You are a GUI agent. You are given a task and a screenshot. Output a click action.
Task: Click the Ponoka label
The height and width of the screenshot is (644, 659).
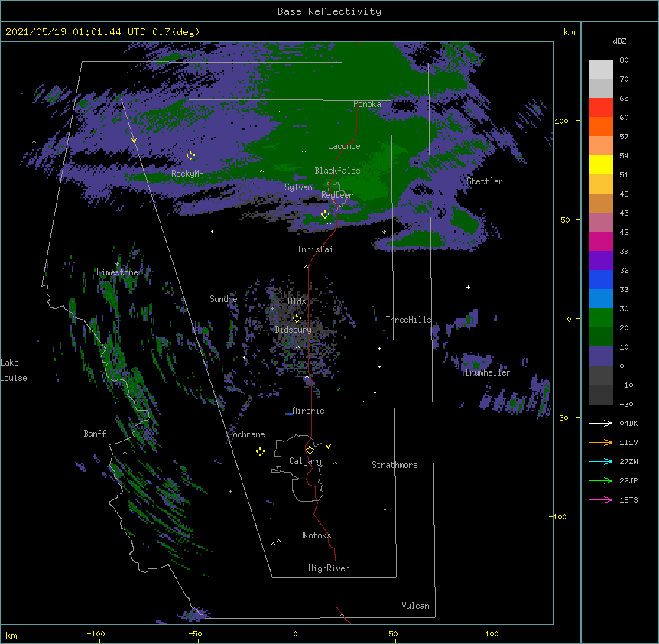tap(367, 104)
